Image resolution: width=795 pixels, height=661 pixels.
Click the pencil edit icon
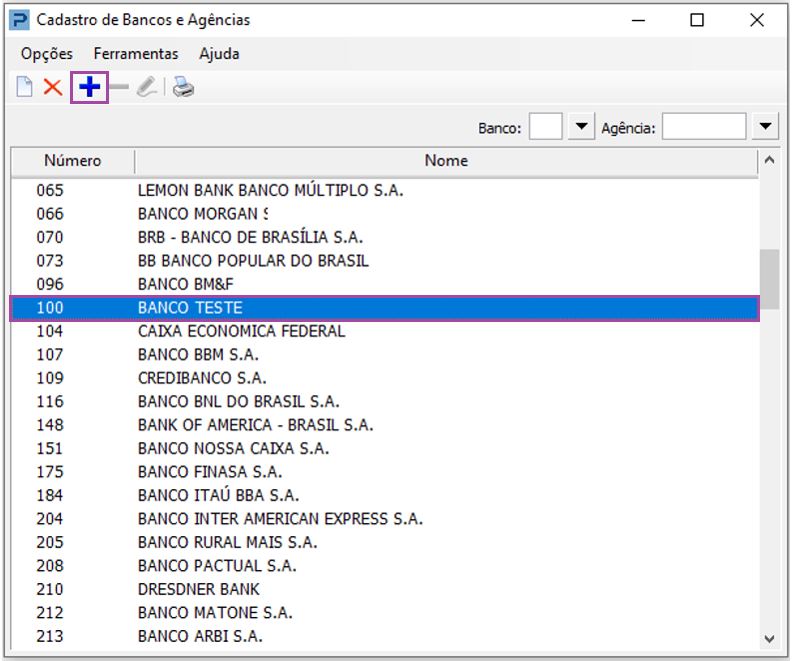pos(147,87)
